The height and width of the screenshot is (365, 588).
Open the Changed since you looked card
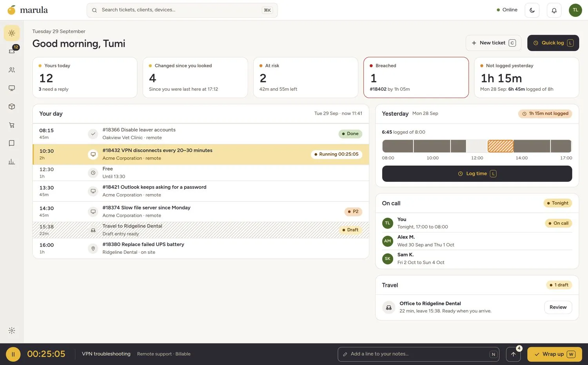tap(195, 78)
